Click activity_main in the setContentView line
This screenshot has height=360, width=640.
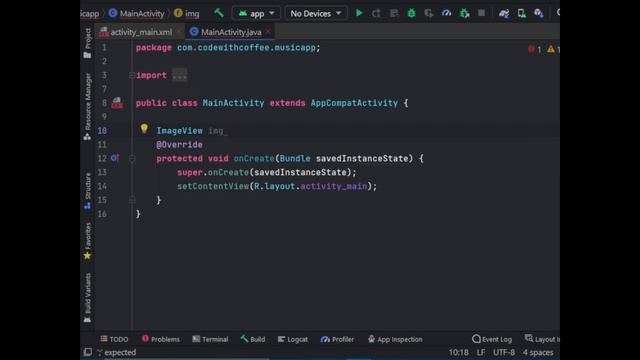click(334, 186)
